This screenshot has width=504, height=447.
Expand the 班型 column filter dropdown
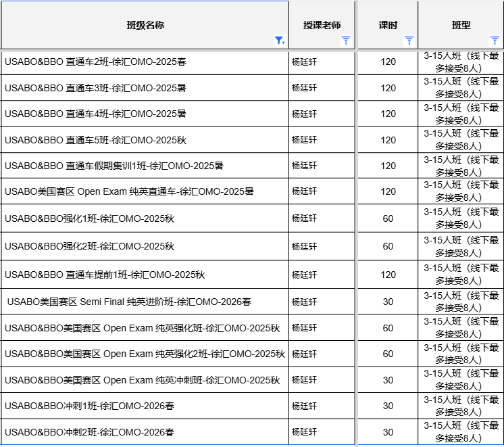pyautogui.click(x=495, y=41)
